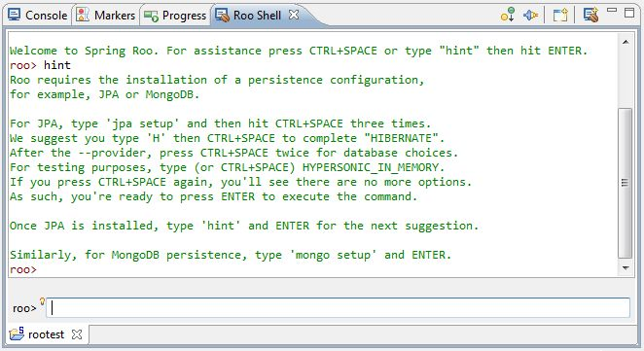Open a new Roo Shell with the rightmost icon
Viewport: 644px width, 351px height.
point(591,16)
